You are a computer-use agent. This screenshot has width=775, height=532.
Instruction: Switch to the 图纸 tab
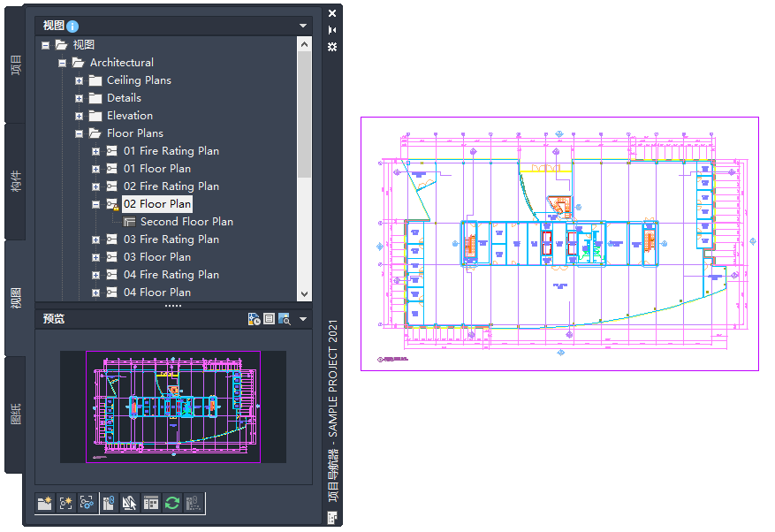(16, 414)
